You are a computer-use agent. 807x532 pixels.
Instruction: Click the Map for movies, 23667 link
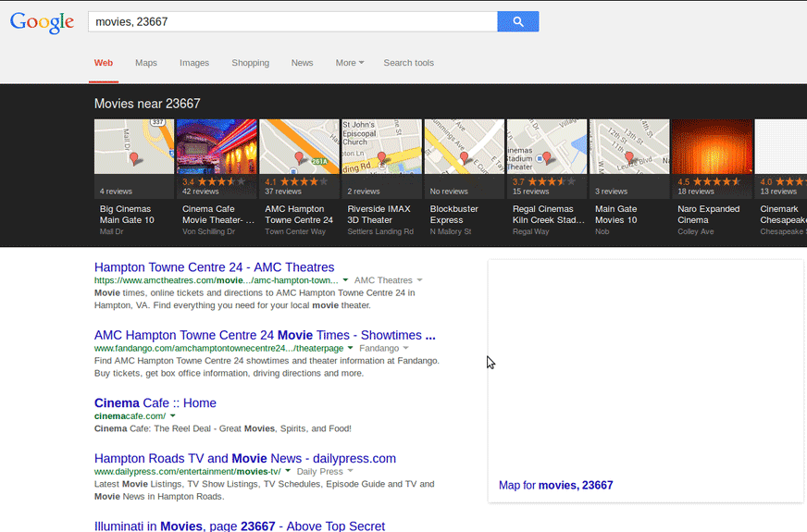(556, 485)
